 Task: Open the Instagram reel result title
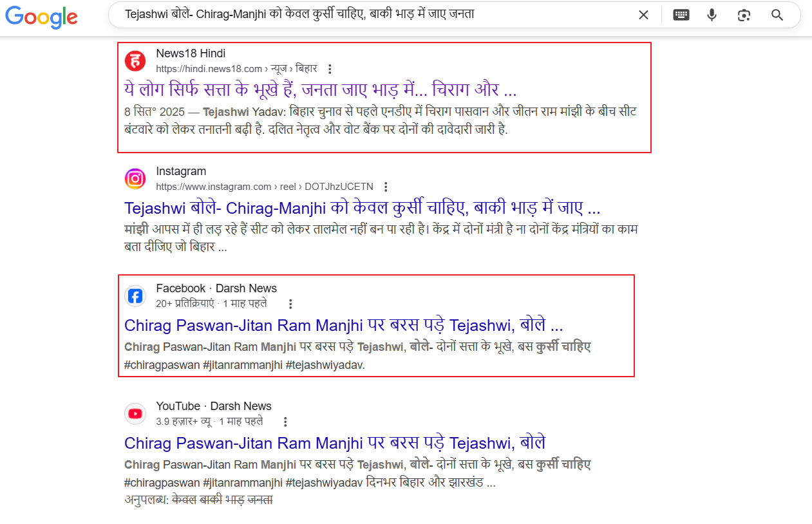(x=362, y=208)
